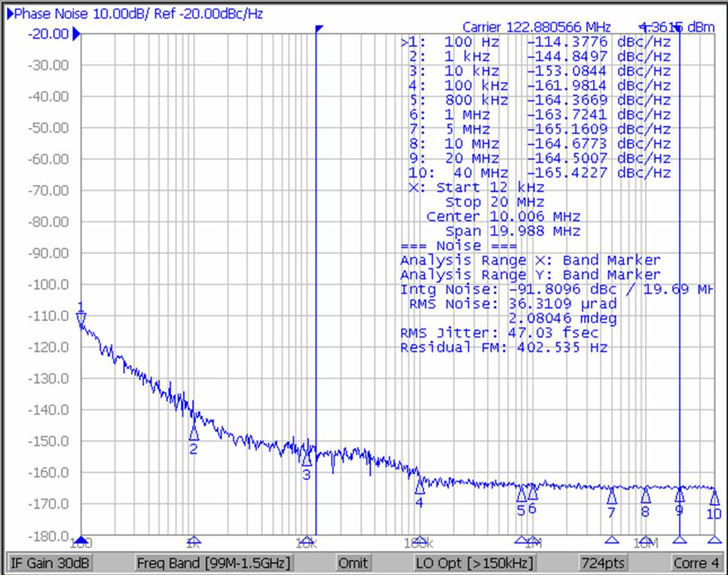Viewport: 728px width, 575px height.
Task: Select marker 1 triangle on the trace
Action: [81, 319]
